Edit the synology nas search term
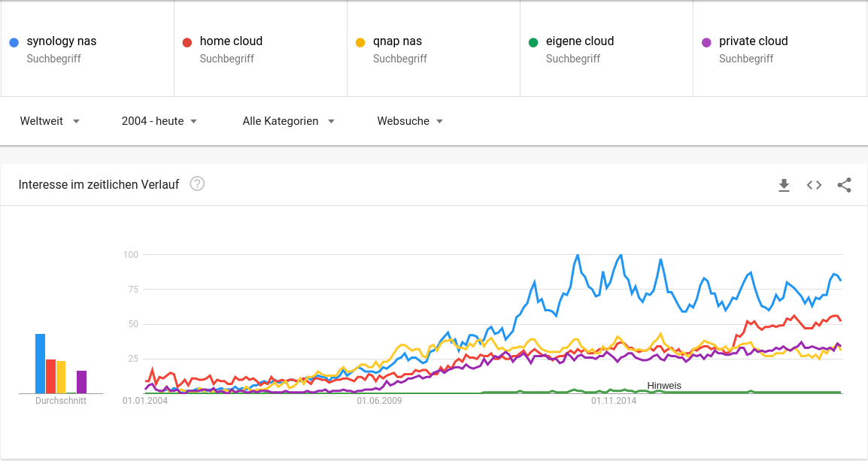 [62, 41]
